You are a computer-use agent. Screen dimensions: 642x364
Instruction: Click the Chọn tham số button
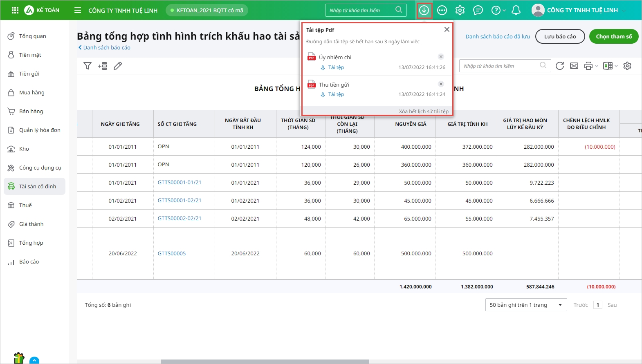point(613,36)
